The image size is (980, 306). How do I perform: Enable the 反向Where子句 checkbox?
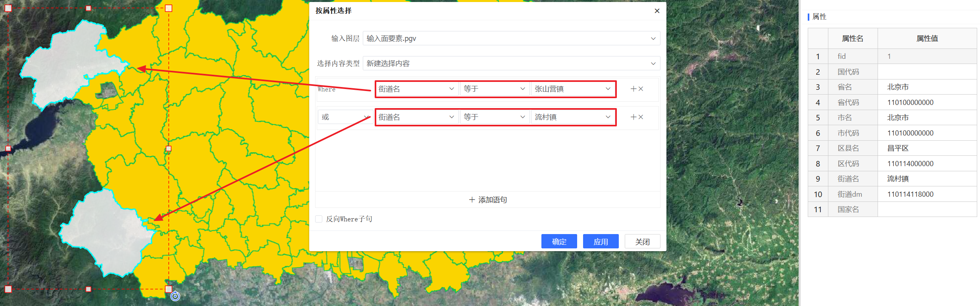pyautogui.click(x=319, y=219)
